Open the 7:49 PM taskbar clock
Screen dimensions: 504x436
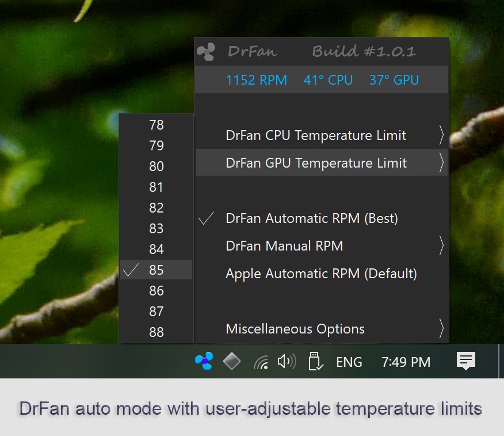tap(406, 362)
